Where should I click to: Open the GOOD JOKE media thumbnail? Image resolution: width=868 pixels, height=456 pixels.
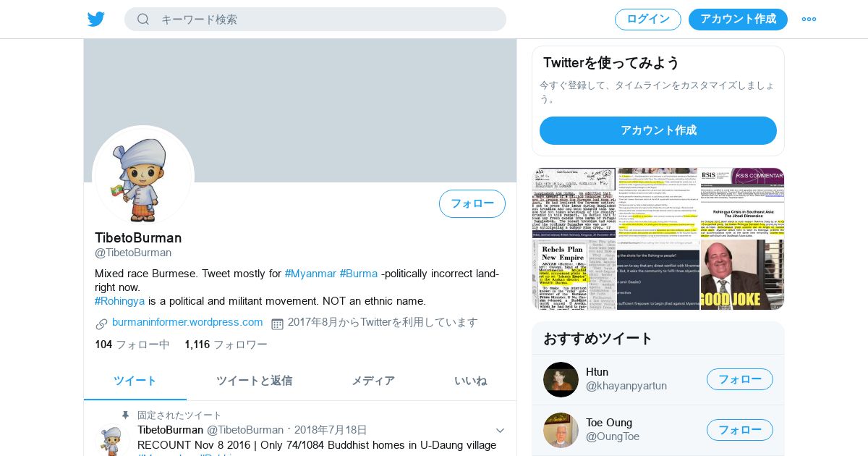pos(742,274)
